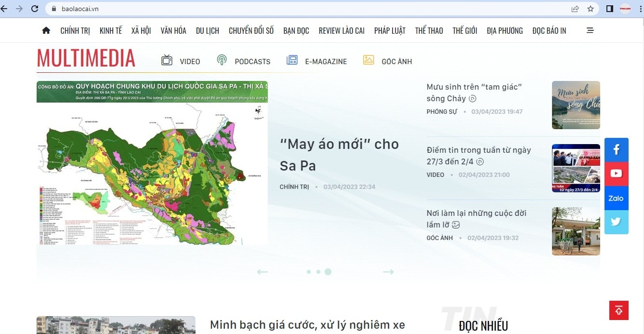The width and height of the screenshot is (644, 334).
Task: Open the browser profile avatar
Action: pos(625,9)
